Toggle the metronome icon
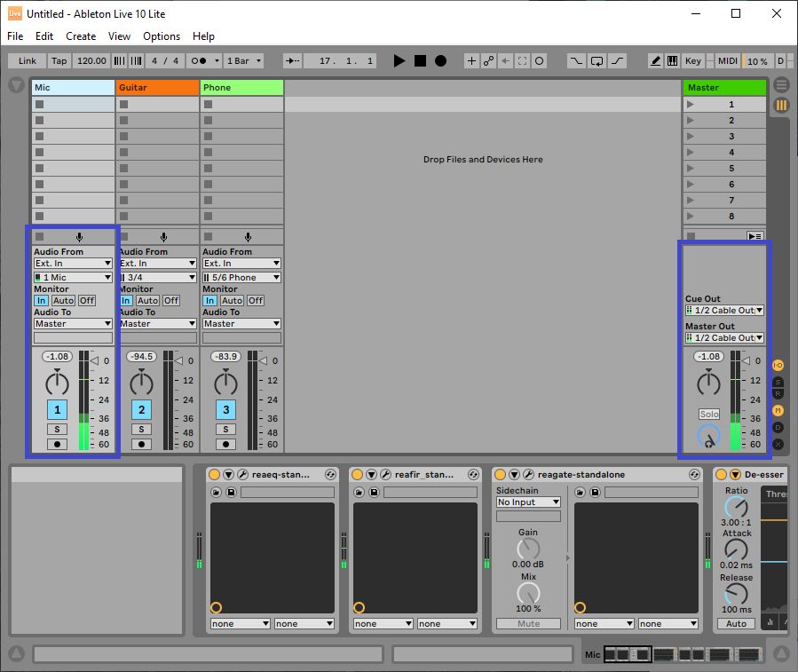 [x=199, y=61]
